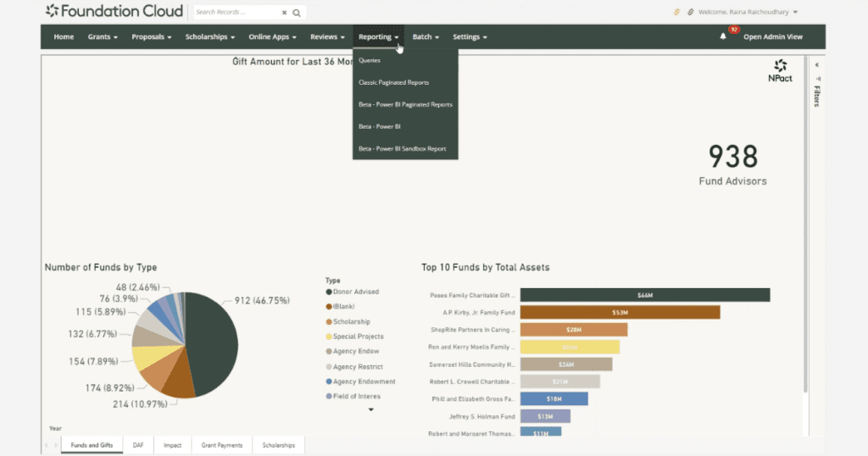Click the Robert L. Crowell bar
Screen dimensions: 868x456
(560, 382)
